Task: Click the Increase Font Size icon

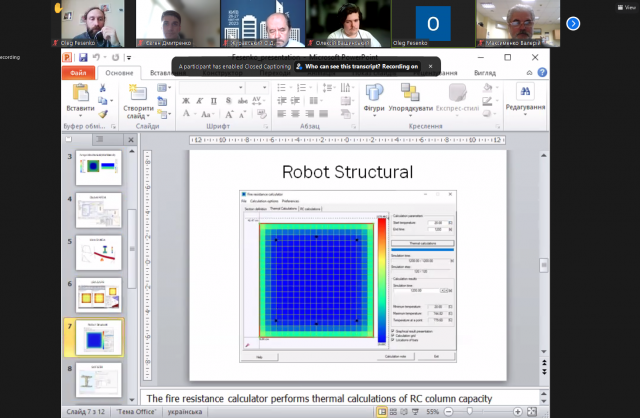Action: [229, 114]
